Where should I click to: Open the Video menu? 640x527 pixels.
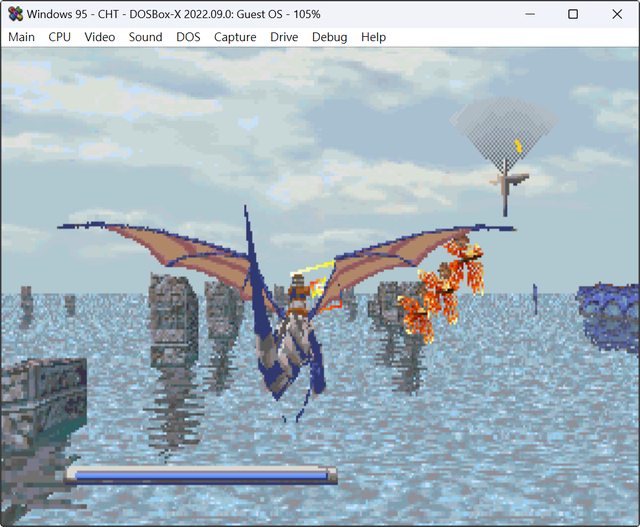[x=100, y=37]
